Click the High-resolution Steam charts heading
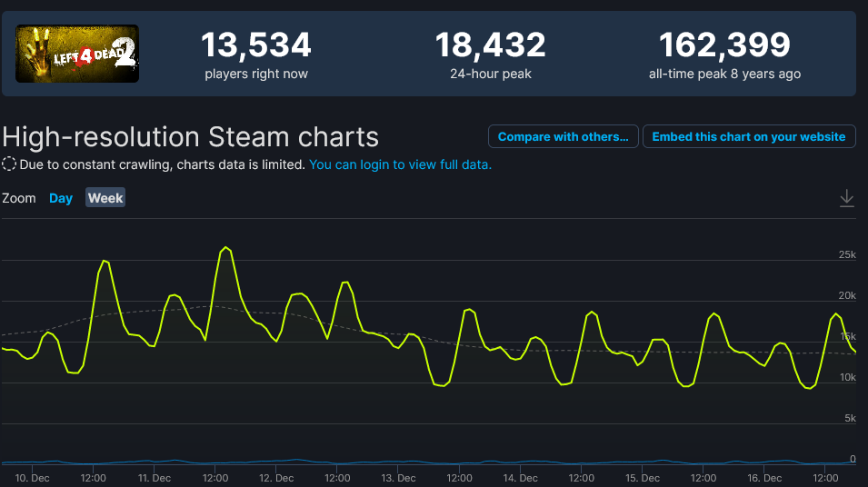This screenshot has width=868, height=487. pyautogui.click(x=191, y=137)
